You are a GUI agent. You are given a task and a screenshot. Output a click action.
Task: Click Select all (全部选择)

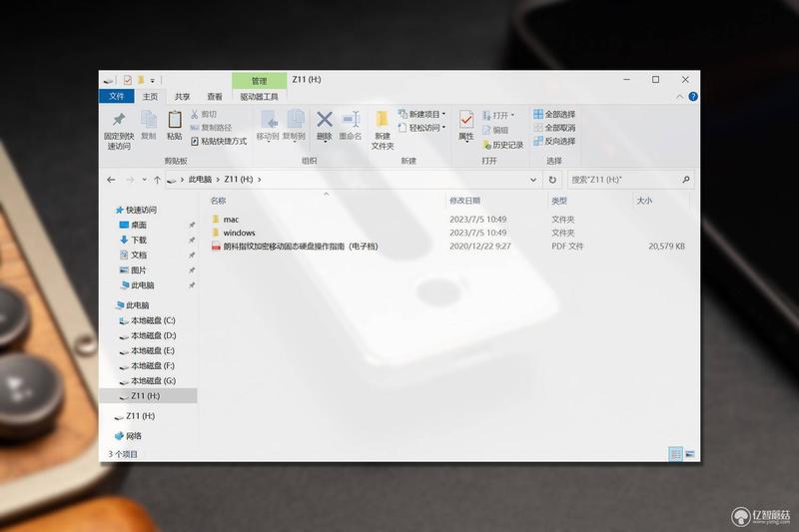click(x=554, y=114)
